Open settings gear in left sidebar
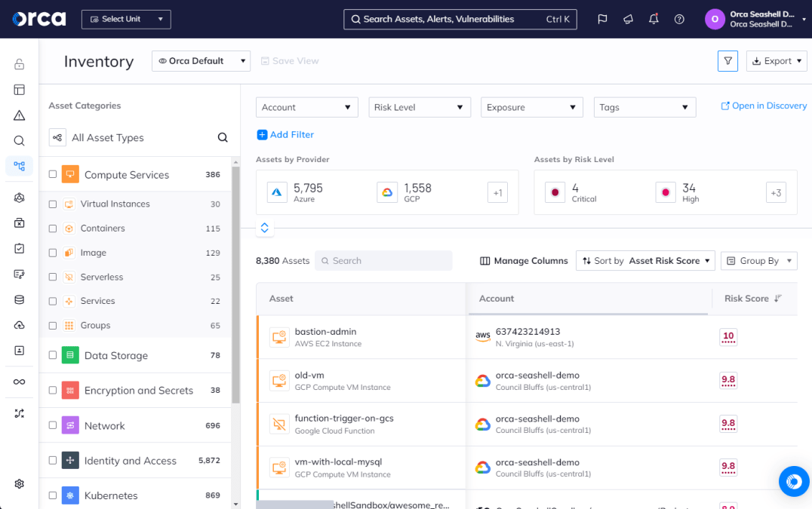Screen dimensions: 812x509 coord(20,484)
